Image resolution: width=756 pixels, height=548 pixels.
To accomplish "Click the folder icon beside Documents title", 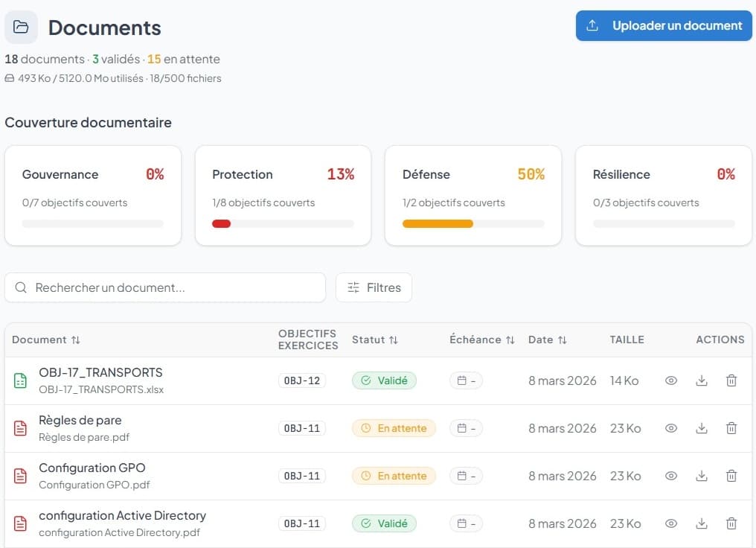I will (x=21, y=28).
